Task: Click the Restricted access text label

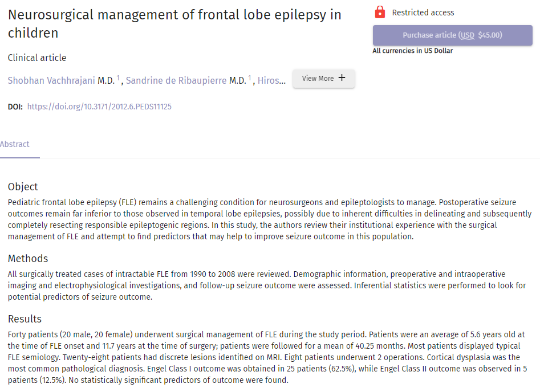Action: tap(423, 13)
